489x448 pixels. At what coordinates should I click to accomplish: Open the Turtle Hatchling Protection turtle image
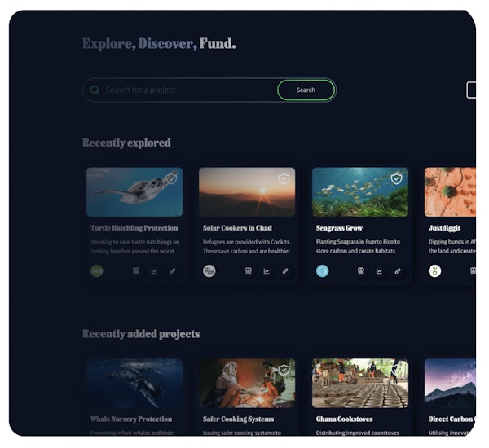click(134, 191)
